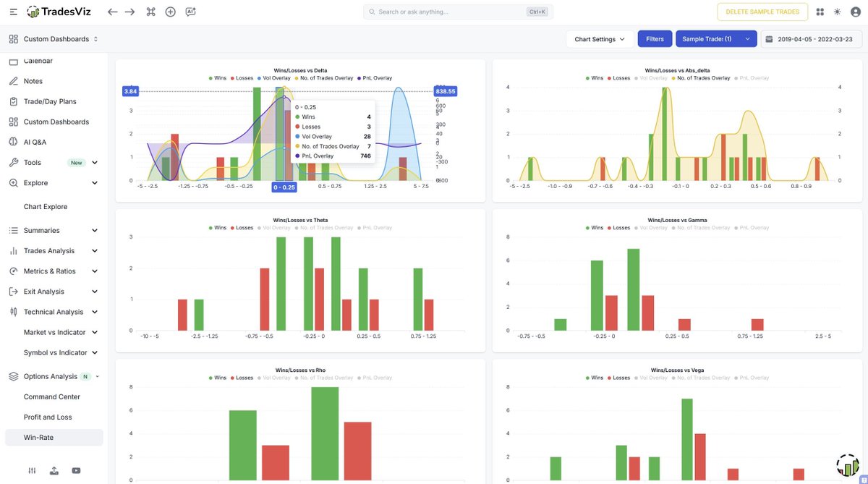Toggle Vol Overlay legend in Delta chart
Screen dimensions: 868x484
click(273, 78)
